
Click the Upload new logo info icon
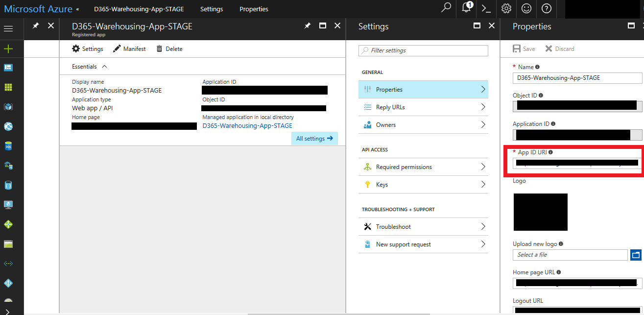pos(561,244)
